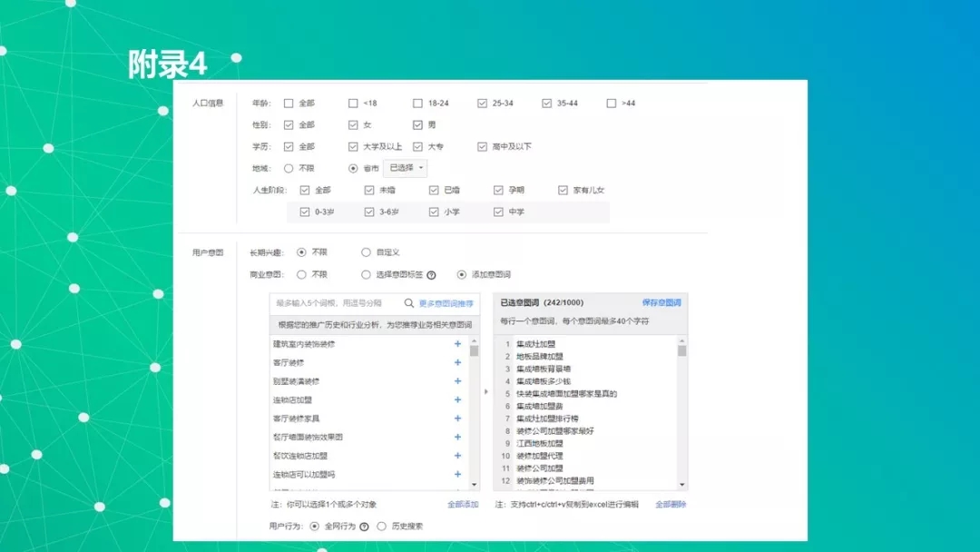Enable the <18 age checkbox
Screen dimensions: 980x552
[353, 103]
